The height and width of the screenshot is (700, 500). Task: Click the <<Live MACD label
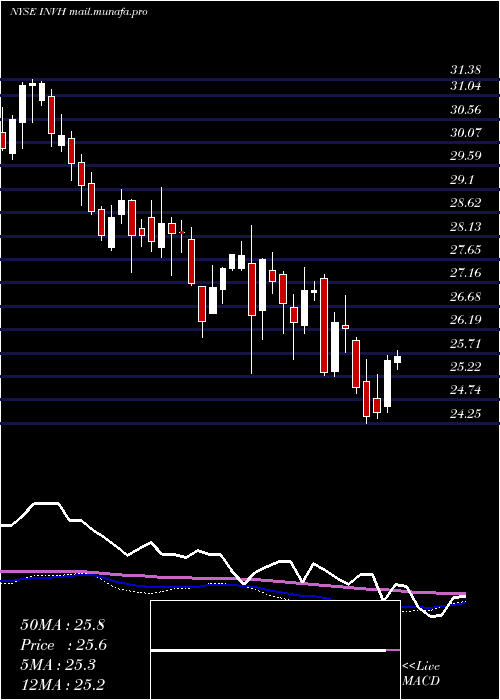(421, 674)
